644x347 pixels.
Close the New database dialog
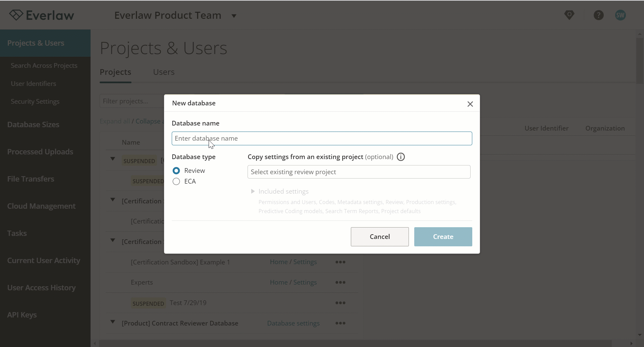pos(470,104)
